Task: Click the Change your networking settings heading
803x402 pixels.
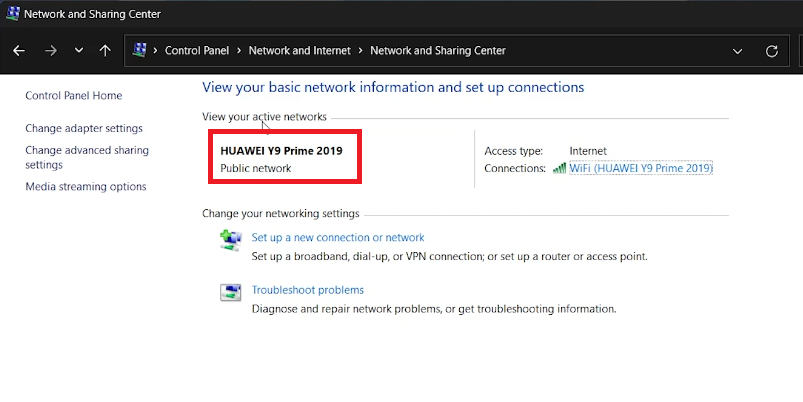Action: 281,214
